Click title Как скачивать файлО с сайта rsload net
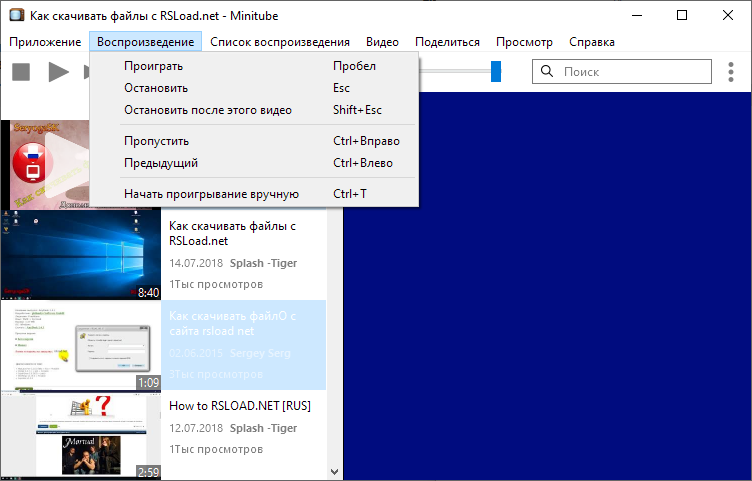 tap(232, 323)
